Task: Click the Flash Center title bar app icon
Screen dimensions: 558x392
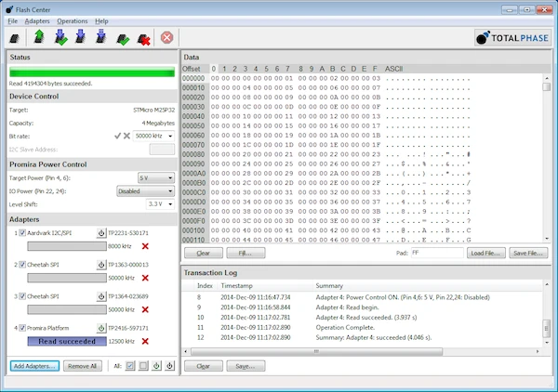Action: click(9, 9)
